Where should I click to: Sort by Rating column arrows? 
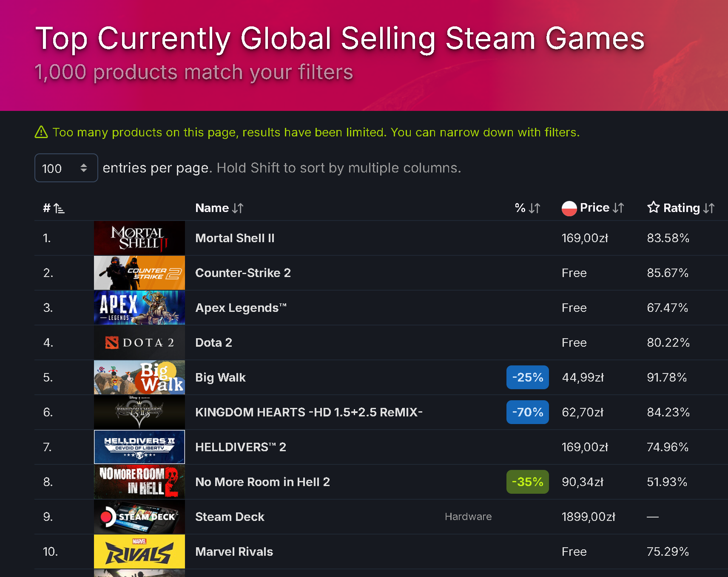click(709, 208)
